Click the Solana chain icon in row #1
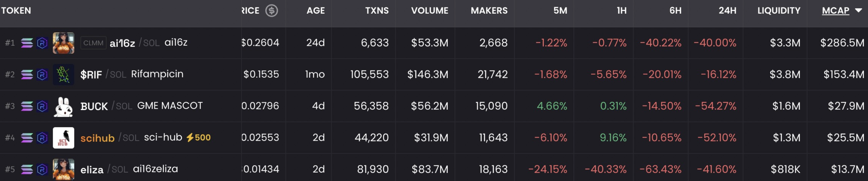Viewport: 868px width, 181px height. [27, 43]
